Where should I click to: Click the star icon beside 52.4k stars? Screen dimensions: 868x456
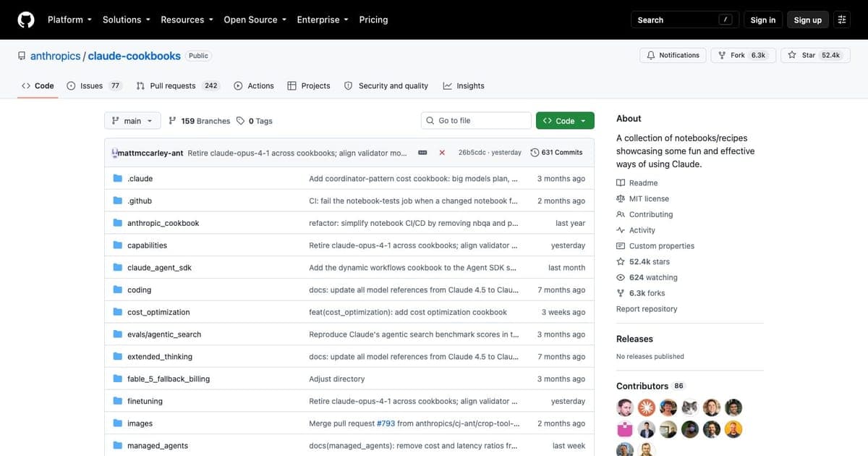(620, 262)
